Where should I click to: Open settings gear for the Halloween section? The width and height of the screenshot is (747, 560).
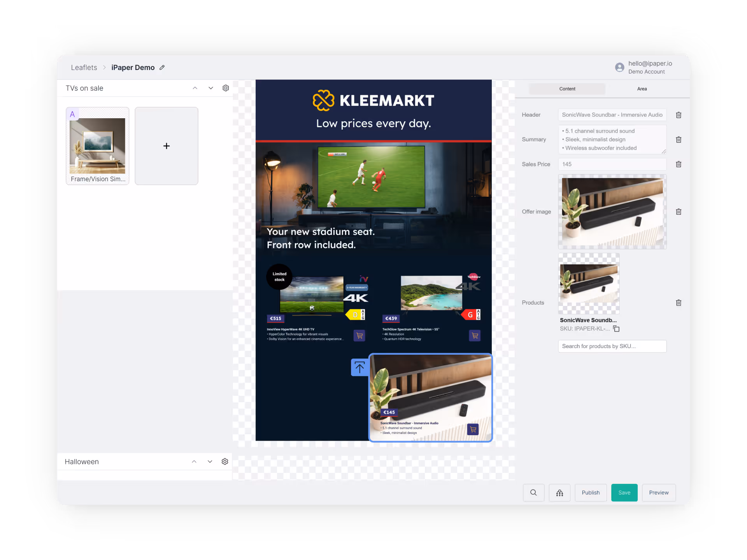click(x=224, y=462)
